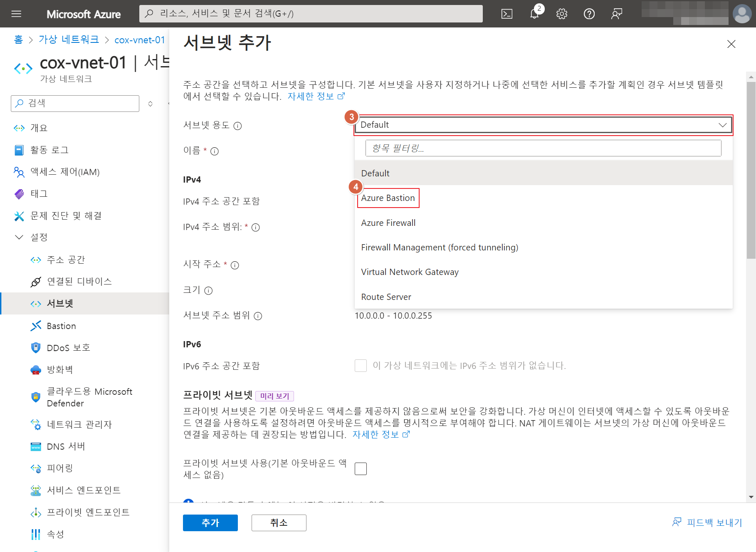Open the Bastion sidebar item
The width and height of the screenshot is (756, 552).
click(x=61, y=326)
